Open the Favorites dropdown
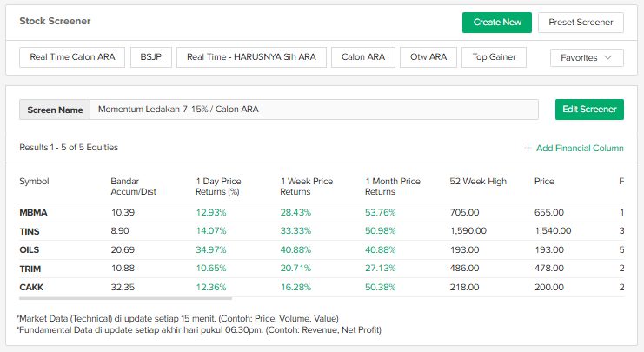Image resolution: width=644 pixels, height=352 pixels. coord(587,58)
